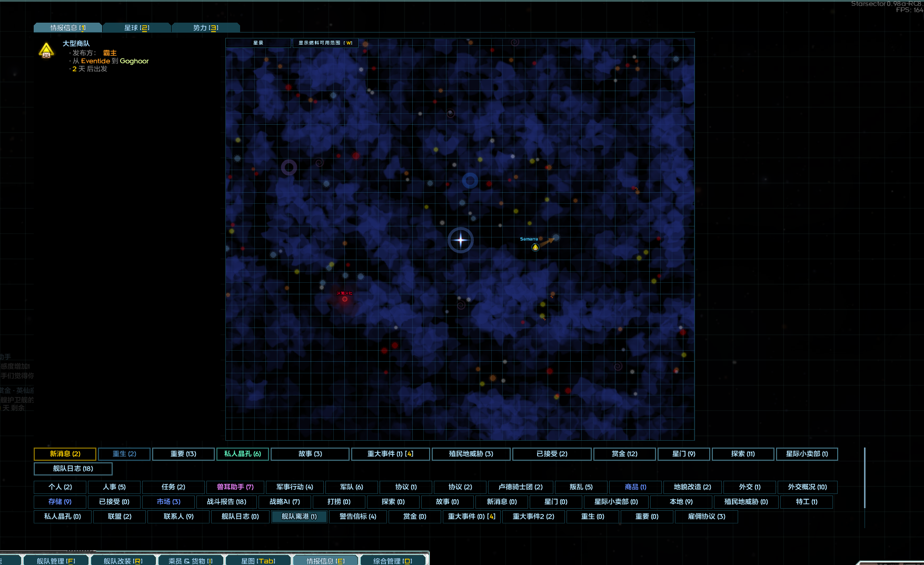Screen dimensions: 924x565
Task: Show 市场 (3) intel entries
Action: pos(168,502)
